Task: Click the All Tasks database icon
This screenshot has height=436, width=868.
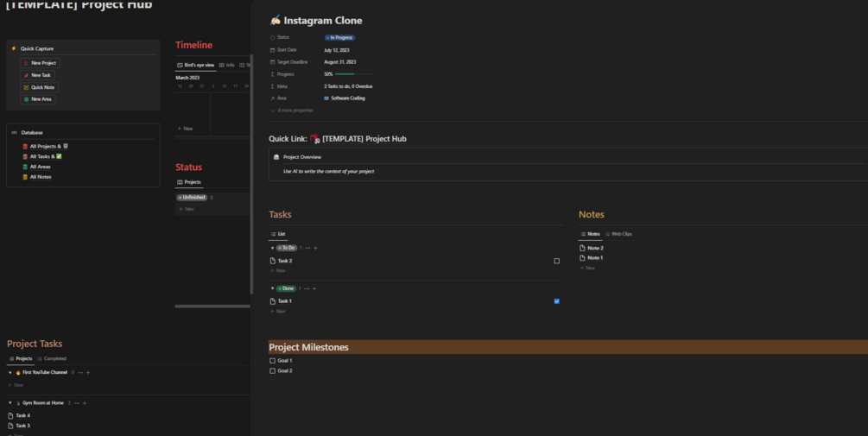Action: 25,156
